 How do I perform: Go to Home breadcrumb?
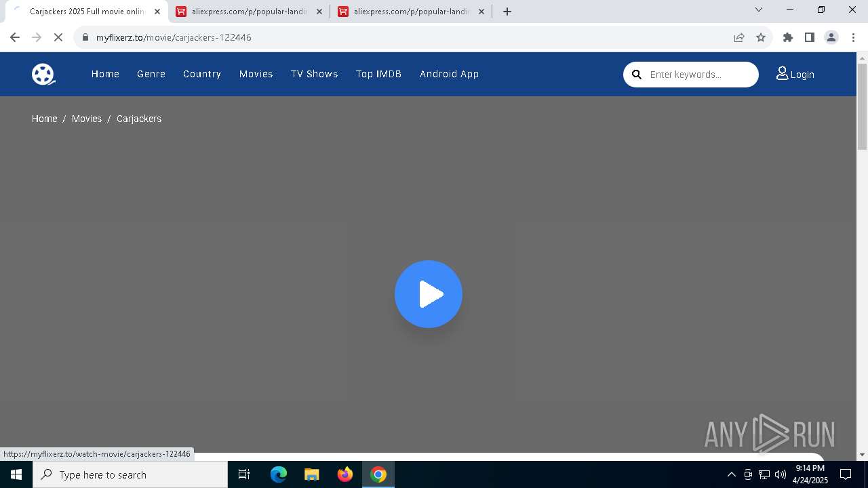pyautogui.click(x=45, y=119)
